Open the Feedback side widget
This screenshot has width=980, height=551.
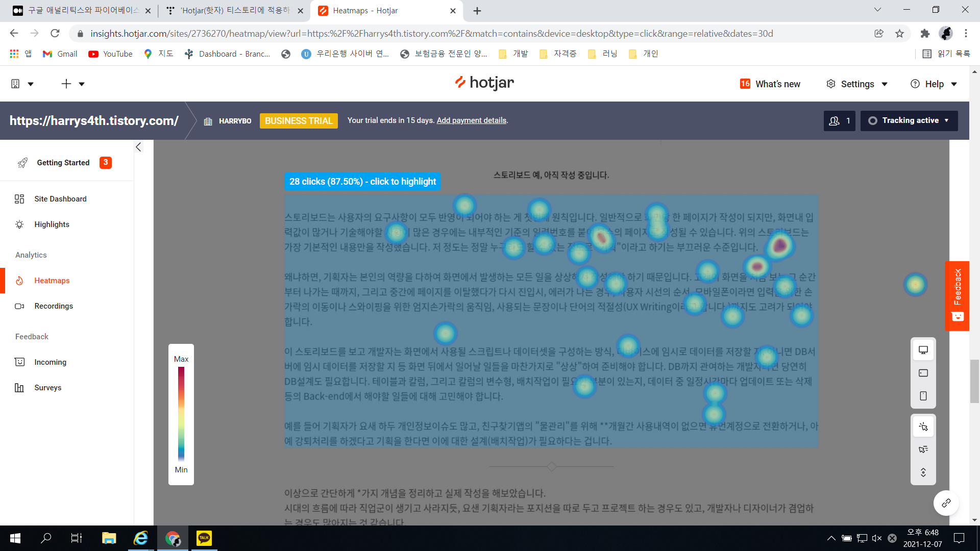[957, 295]
